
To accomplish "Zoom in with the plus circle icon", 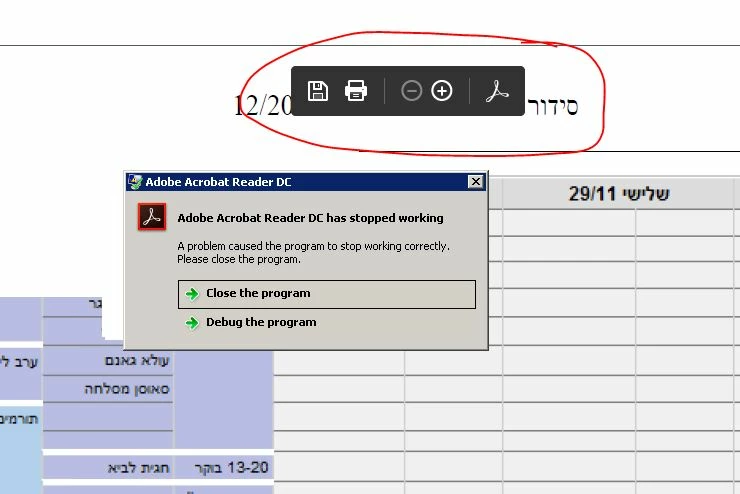I will (x=442, y=91).
